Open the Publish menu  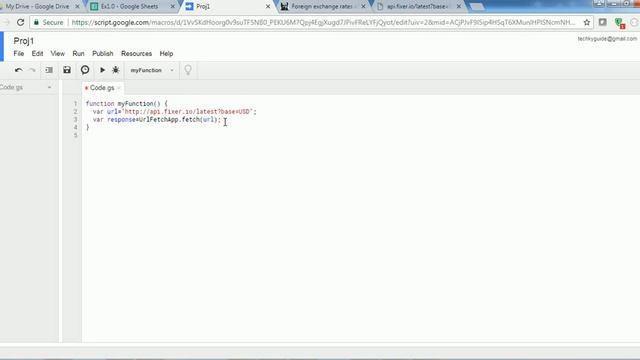(x=102, y=53)
